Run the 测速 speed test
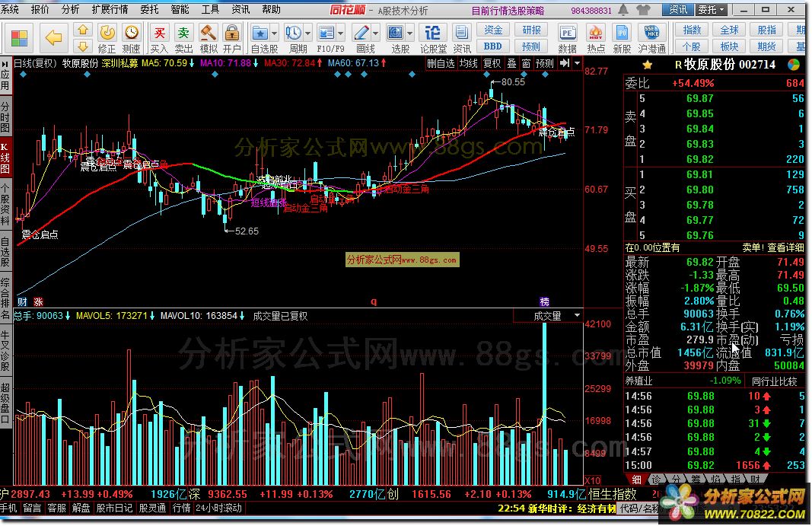 pos(132,40)
